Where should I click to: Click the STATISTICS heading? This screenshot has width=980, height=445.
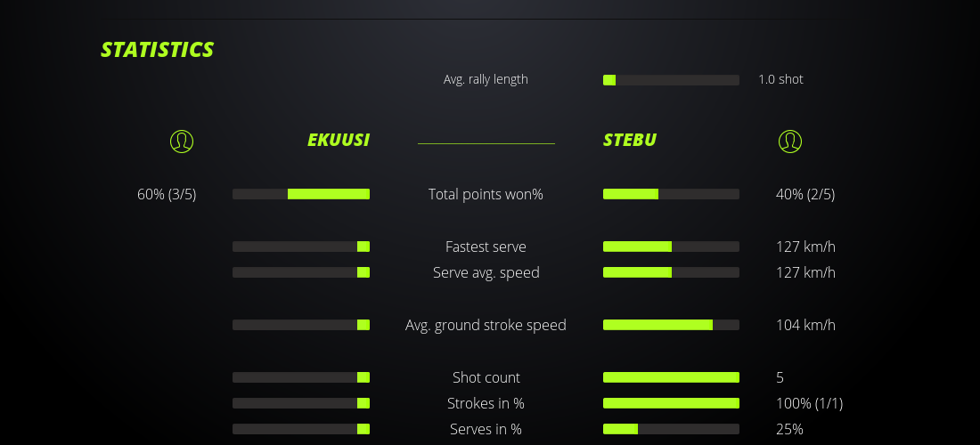158,50
